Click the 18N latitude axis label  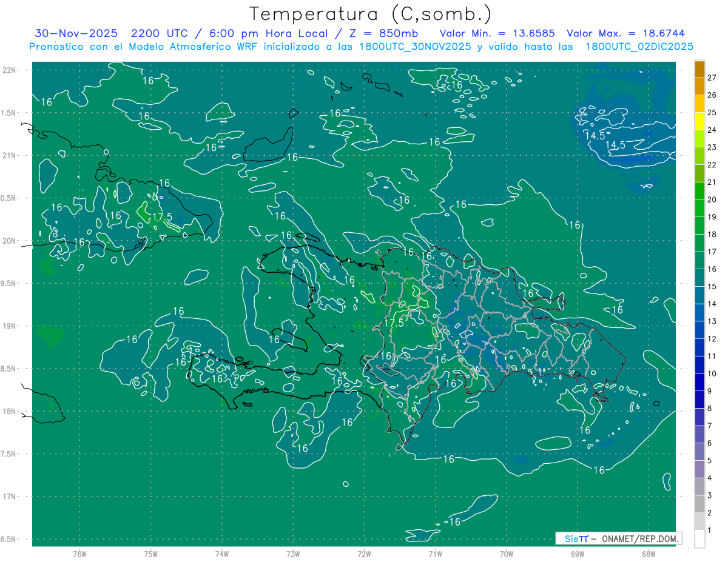(x=9, y=411)
